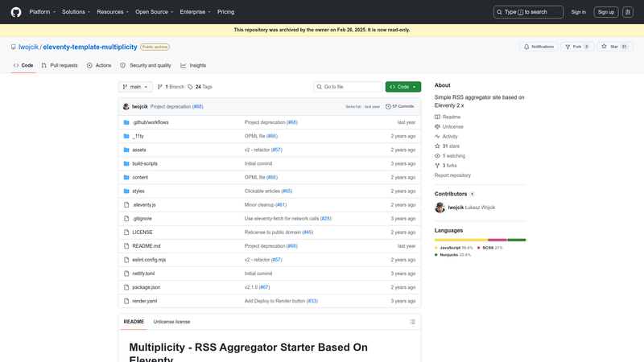
Task: Expand the Resources menu
Action: 113,12
